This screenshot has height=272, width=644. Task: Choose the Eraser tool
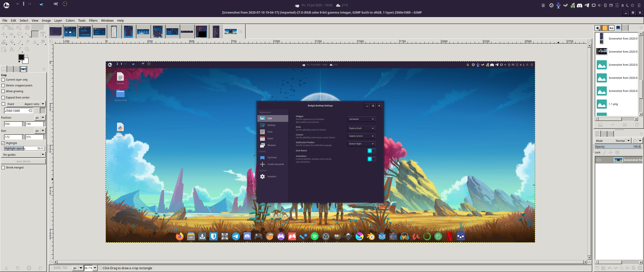(28, 42)
